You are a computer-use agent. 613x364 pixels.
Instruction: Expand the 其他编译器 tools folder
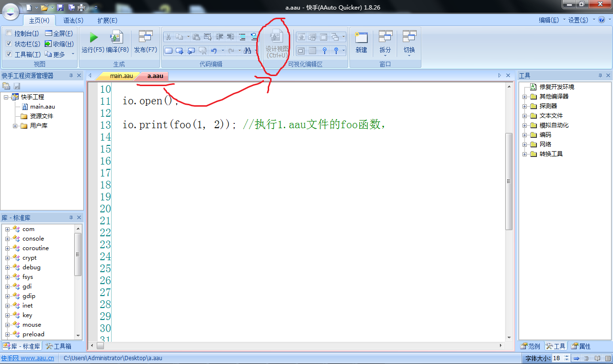coord(524,97)
